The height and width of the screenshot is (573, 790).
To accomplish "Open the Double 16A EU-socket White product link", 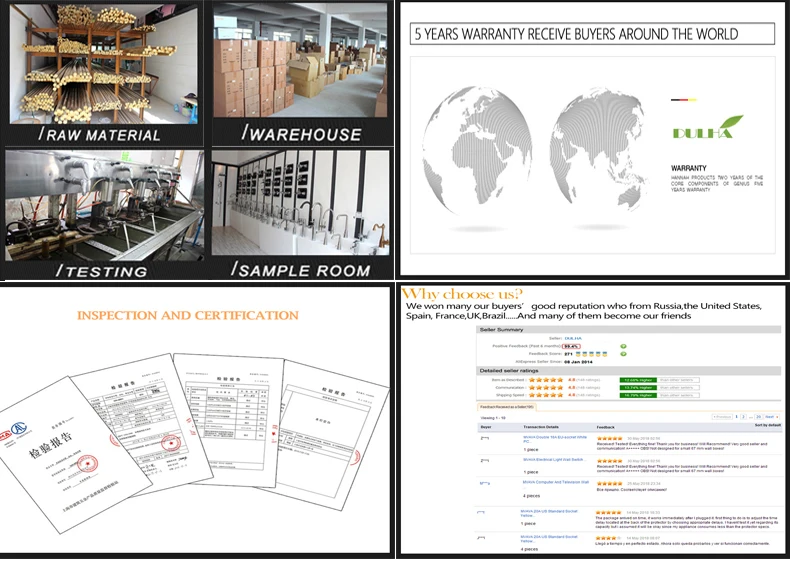I will point(555,439).
